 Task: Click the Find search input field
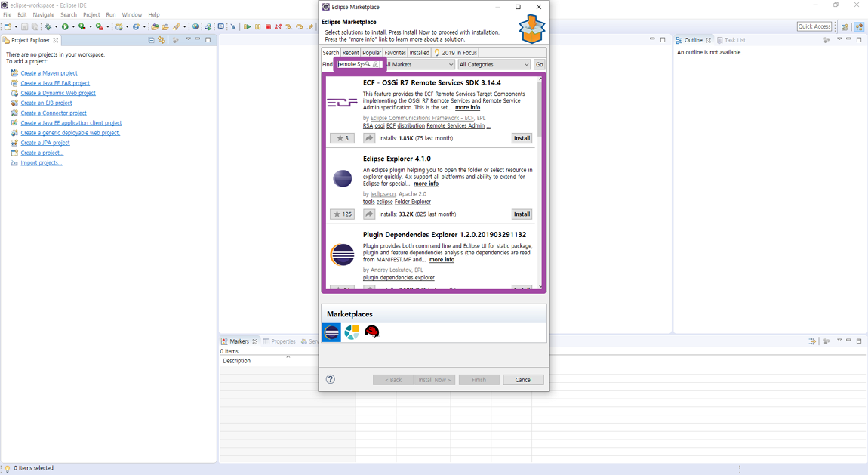coord(359,64)
